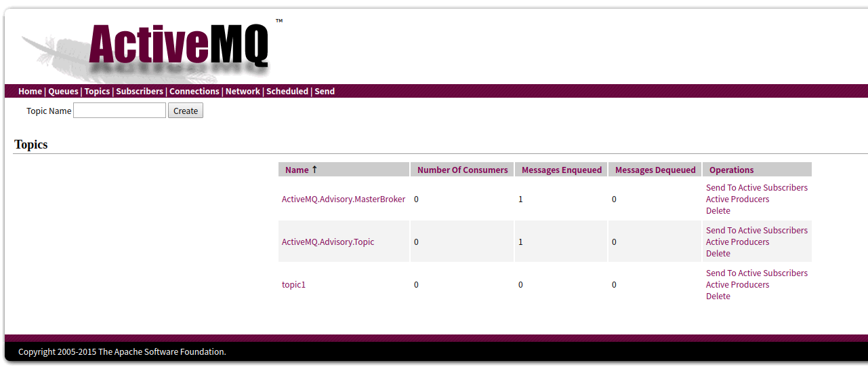Image resolution: width=868 pixels, height=384 pixels.
Task: Sort by Messages Enqueued column header
Action: [562, 170]
